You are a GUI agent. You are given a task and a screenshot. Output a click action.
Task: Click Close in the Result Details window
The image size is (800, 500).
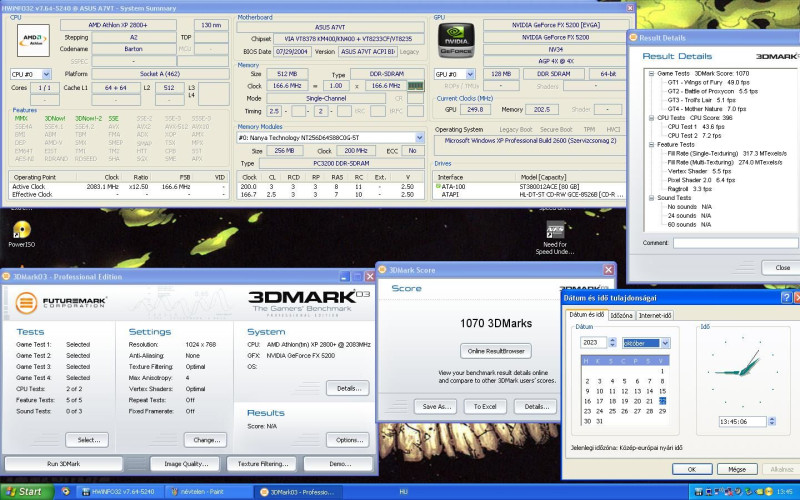782,267
